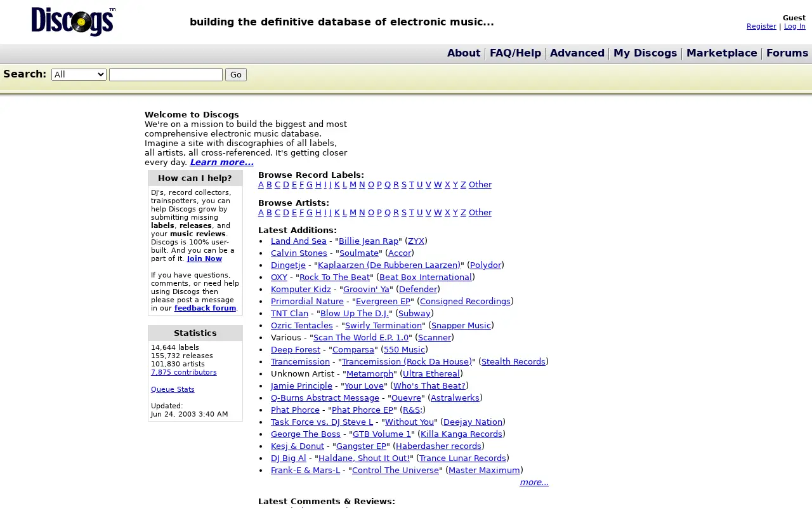
Task: Go to the Advanced search page
Action: 577,53
